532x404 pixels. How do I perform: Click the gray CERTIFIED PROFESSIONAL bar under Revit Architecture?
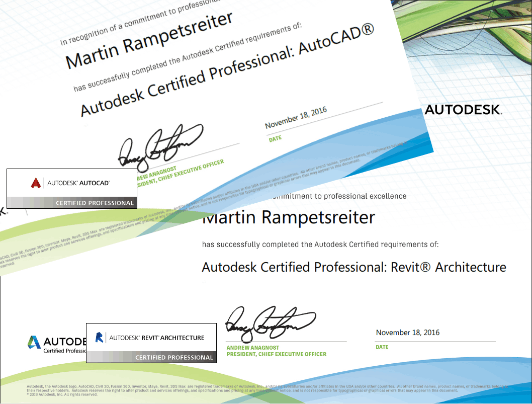(174, 357)
